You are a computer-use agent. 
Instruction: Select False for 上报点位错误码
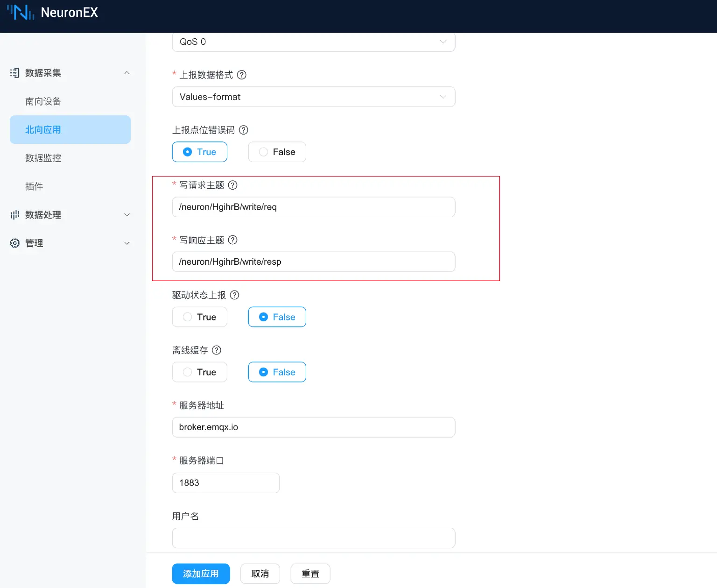277,152
